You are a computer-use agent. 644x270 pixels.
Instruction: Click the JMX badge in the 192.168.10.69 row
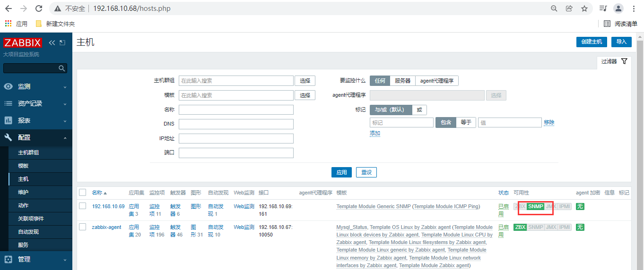pos(551,207)
